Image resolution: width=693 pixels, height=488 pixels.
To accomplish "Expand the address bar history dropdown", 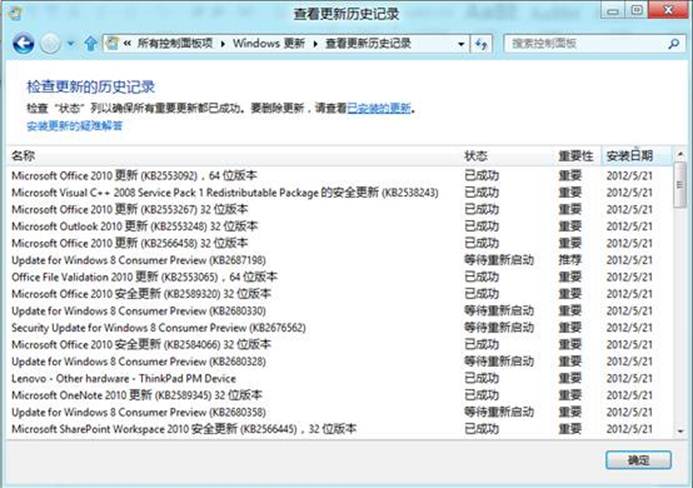I will 461,44.
